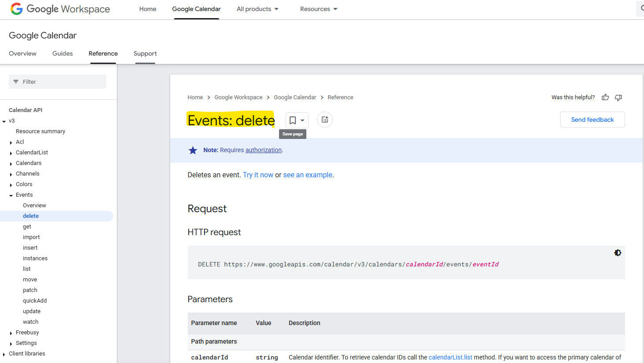Screen dimensions: 644x363
Task: Open the Try it now link
Action: 258,175
